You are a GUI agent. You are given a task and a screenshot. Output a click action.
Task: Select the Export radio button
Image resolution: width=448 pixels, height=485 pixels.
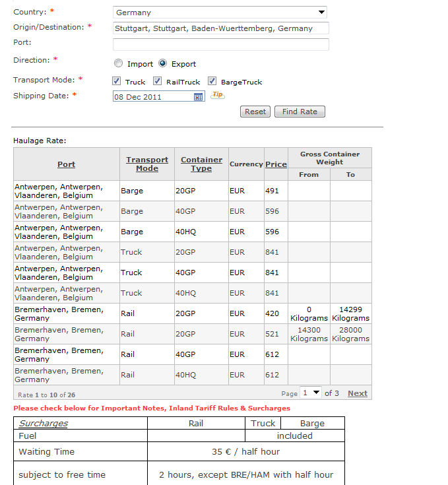click(x=162, y=64)
